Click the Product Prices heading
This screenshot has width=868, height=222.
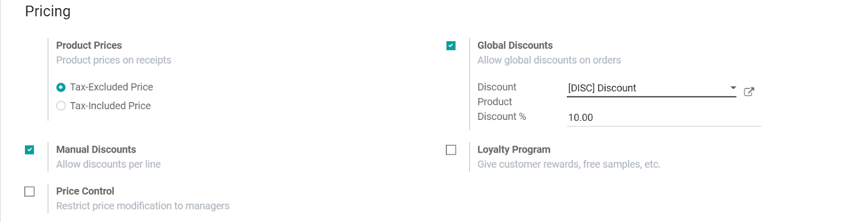pyautogui.click(x=89, y=46)
